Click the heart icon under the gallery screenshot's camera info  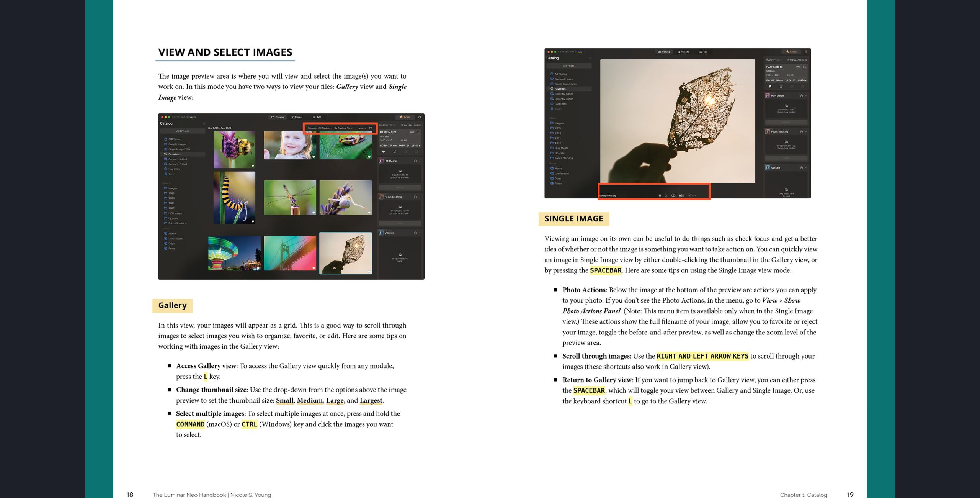click(383, 152)
